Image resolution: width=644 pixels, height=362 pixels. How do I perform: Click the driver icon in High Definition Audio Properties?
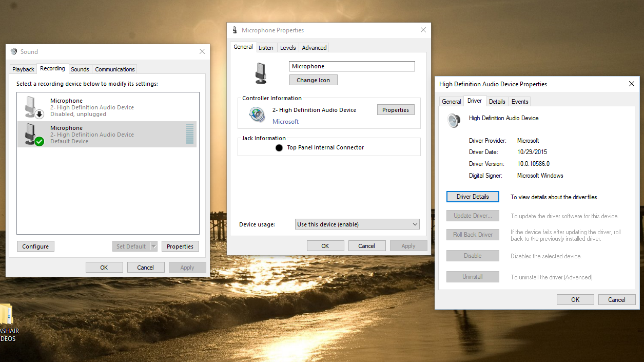click(454, 120)
